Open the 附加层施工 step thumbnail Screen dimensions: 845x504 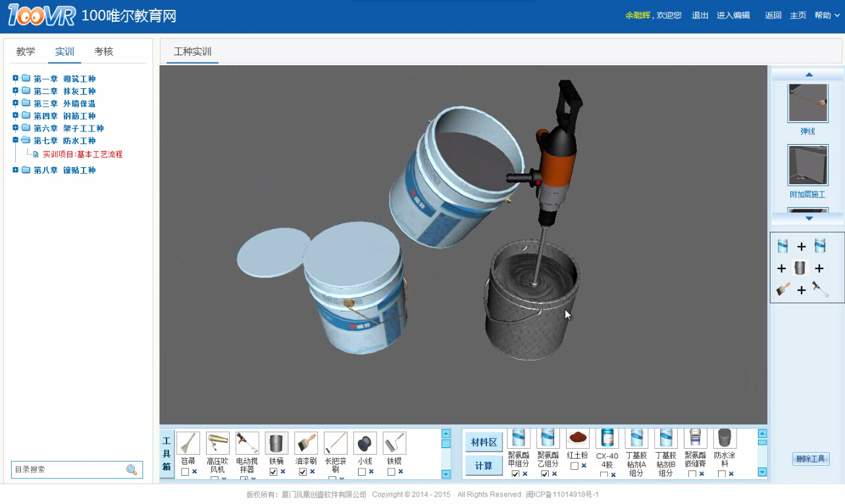tap(807, 166)
